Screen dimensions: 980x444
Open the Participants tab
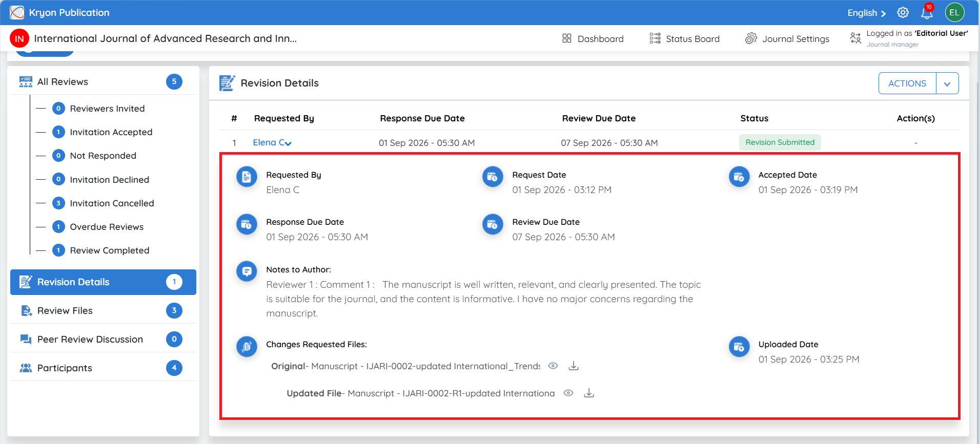point(103,368)
